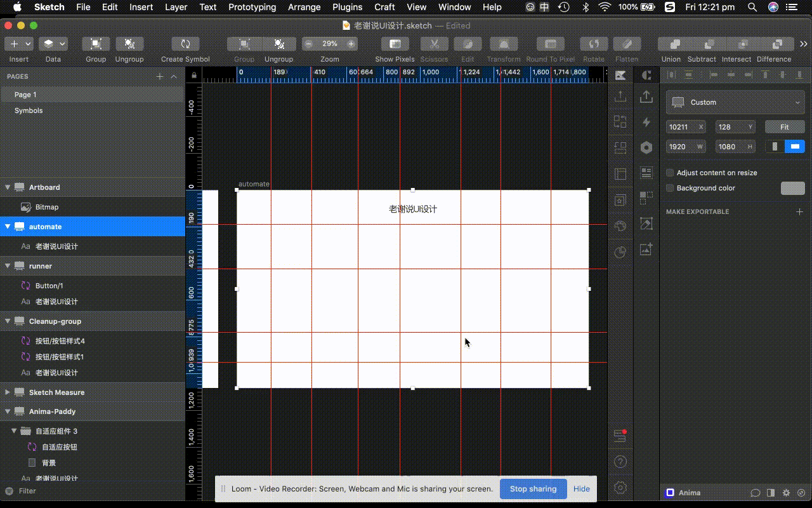The width and height of the screenshot is (812, 508).
Task: Collapse the 自适应组件 3 folder
Action: (x=14, y=431)
